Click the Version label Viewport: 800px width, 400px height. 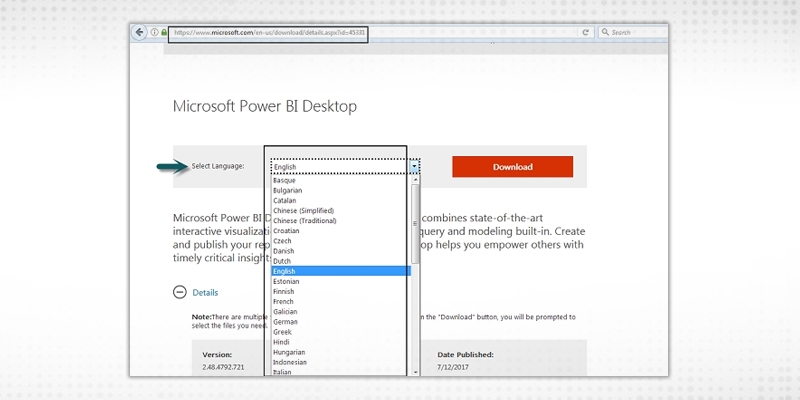tap(217, 354)
